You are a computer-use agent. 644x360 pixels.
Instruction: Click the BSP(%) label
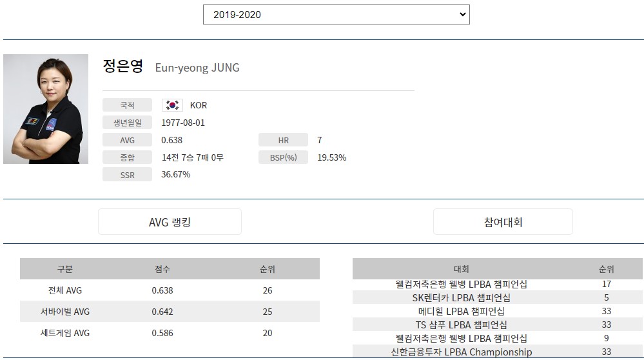pos(284,157)
